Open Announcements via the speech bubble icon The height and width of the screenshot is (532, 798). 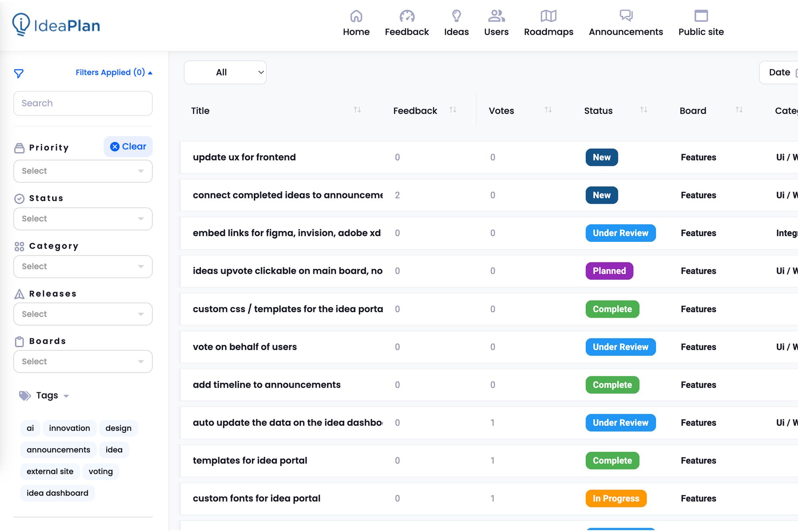(x=625, y=17)
